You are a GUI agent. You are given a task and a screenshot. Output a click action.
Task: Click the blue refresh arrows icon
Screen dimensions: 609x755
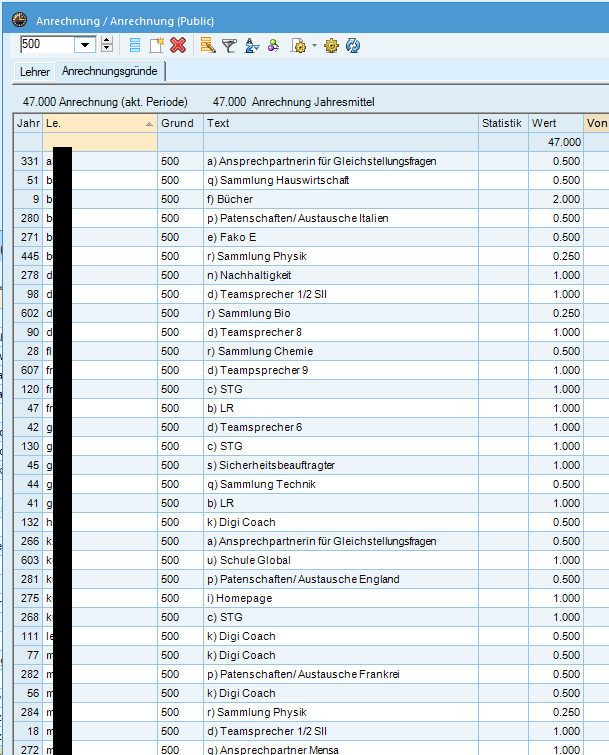(353, 46)
